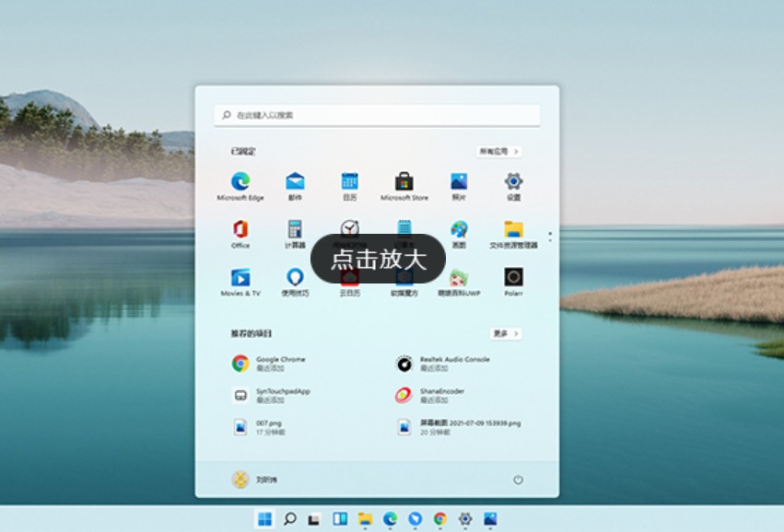Open the pinned Settings (设置) gear

pos(513,182)
